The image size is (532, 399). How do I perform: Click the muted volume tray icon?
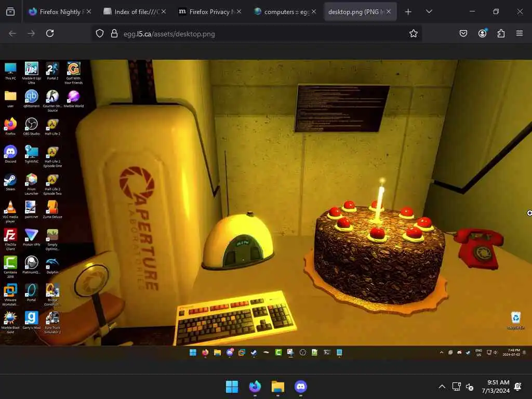coord(470,387)
